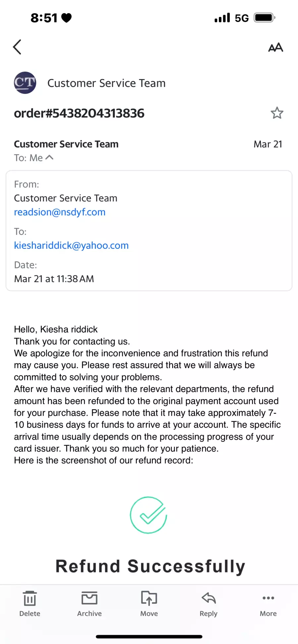Tap the green refund checkmark image
The height and width of the screenshot is (644, 298).
point(148,515)
